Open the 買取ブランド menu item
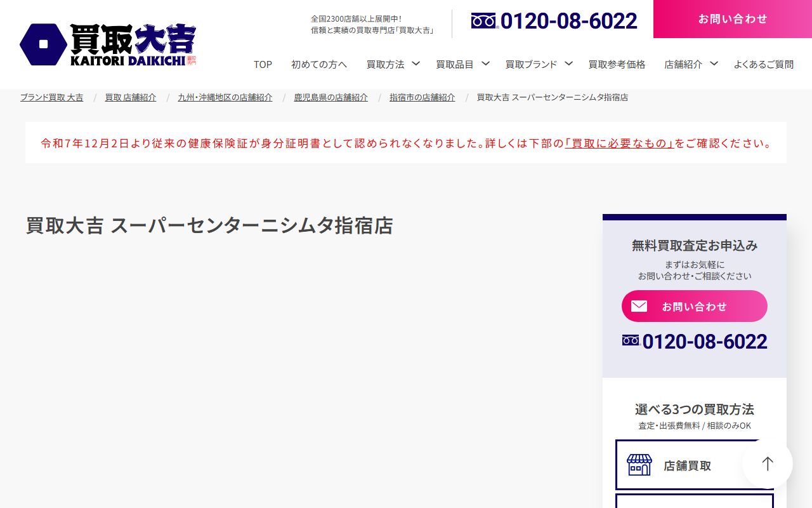This screenshot has height=508, width=812. tap(531, 64)
